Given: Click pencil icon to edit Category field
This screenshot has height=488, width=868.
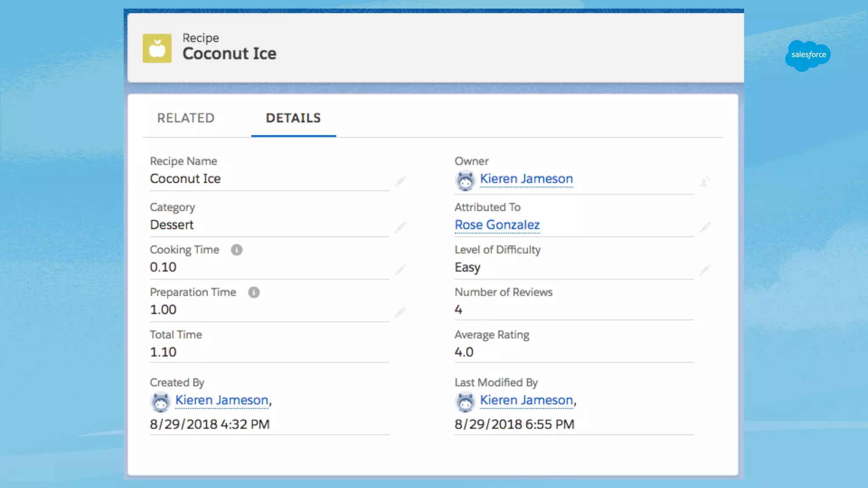Looking at the screenshot, I should (x=401, y=227).
